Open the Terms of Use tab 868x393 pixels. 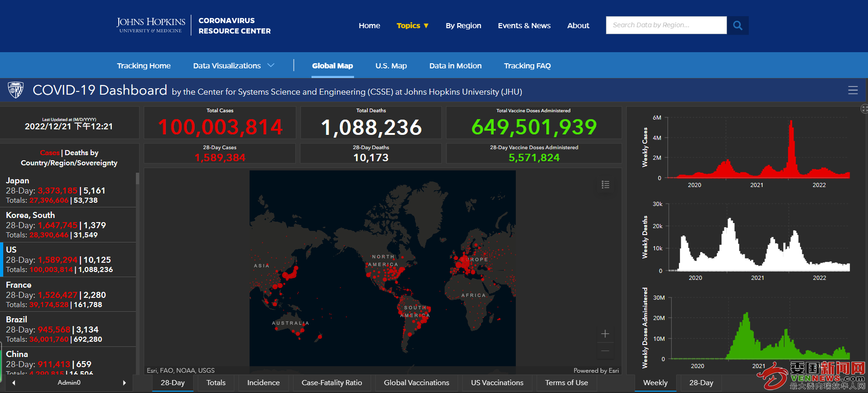tap(567, 383)
